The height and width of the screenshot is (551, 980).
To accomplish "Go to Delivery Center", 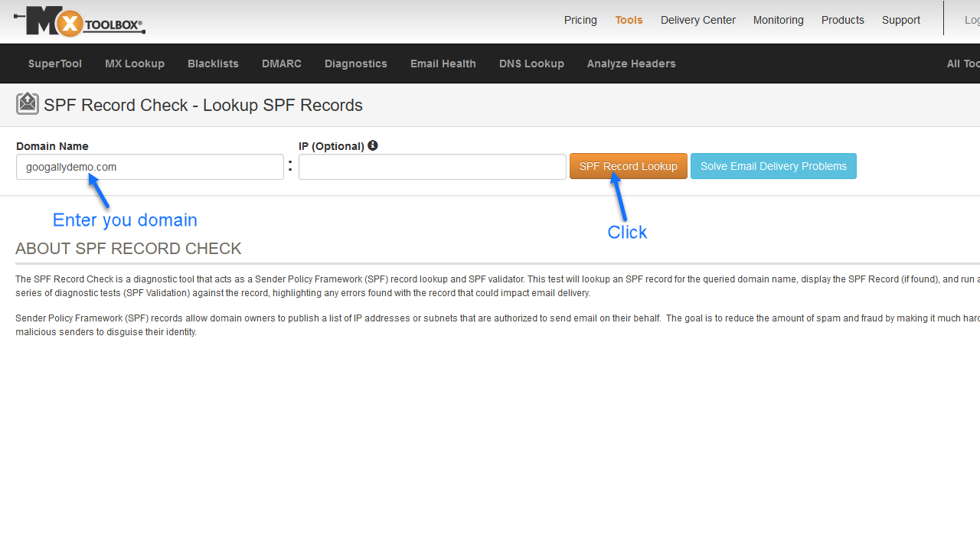I will pos(698,20).
